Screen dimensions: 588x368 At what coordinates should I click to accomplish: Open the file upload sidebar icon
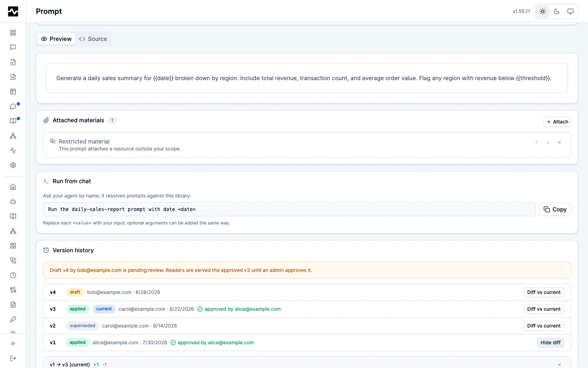(13, 77)
